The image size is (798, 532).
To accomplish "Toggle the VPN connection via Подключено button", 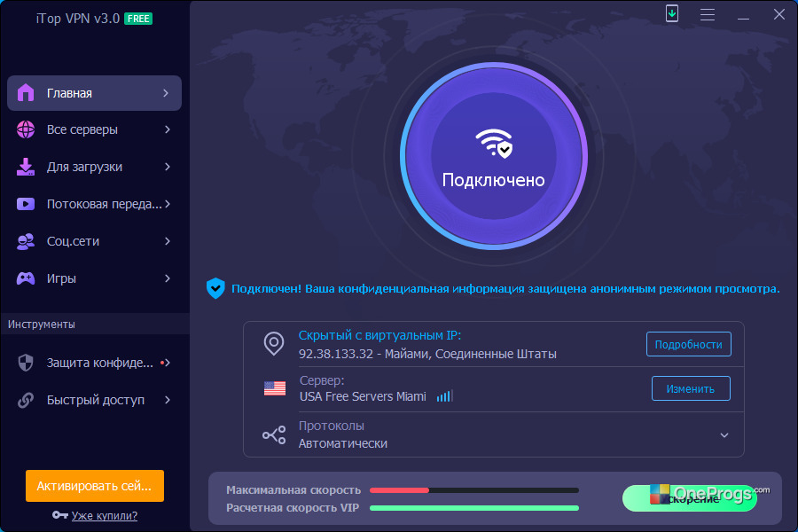I will [x=494, y=156].
